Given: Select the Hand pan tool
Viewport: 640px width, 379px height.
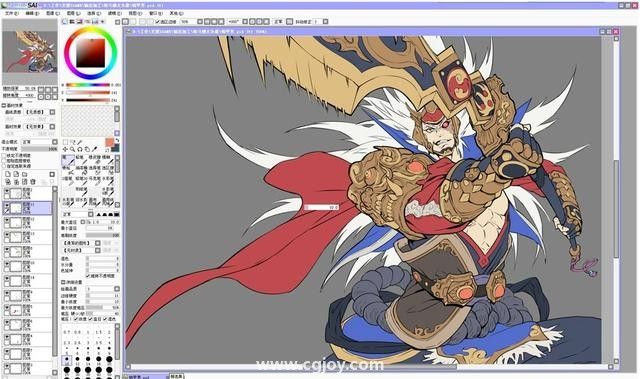Looking at the screenshot, I should pyautogui.click(x=87, y=149).
